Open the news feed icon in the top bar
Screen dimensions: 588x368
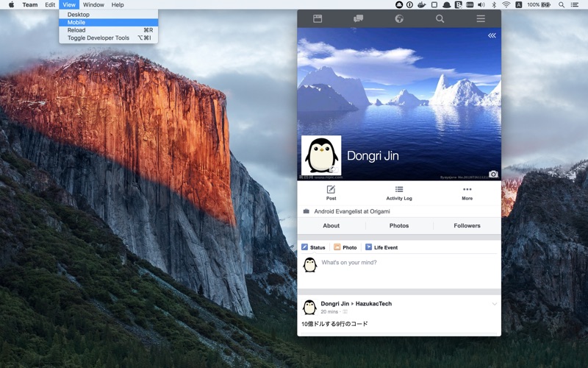(318, 19)
